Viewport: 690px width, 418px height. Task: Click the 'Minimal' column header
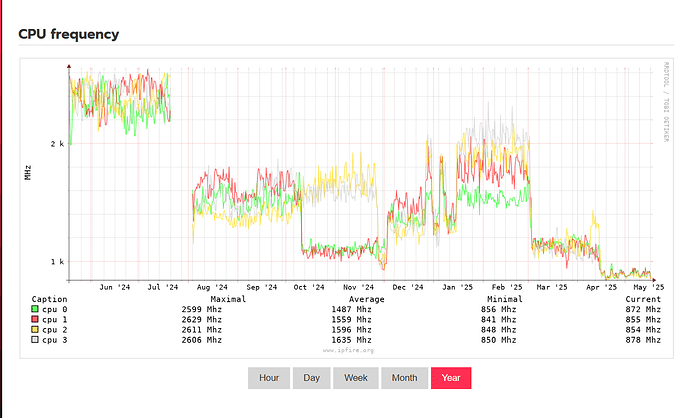point(505,299)
